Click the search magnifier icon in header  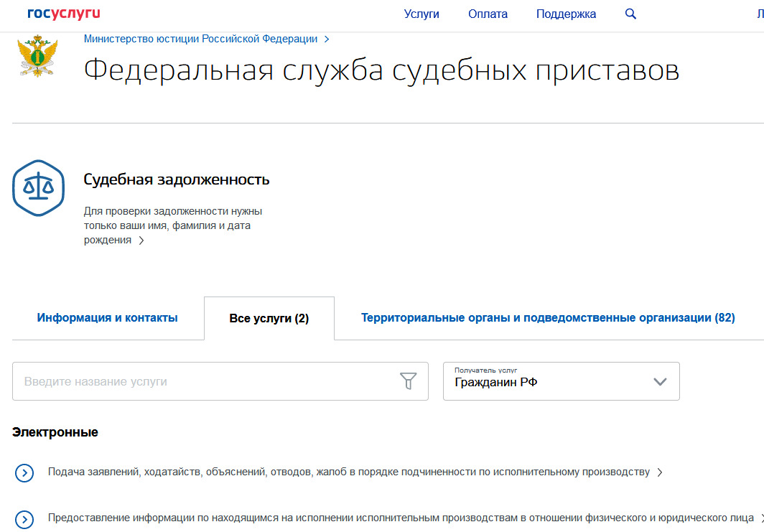(630, 14)
